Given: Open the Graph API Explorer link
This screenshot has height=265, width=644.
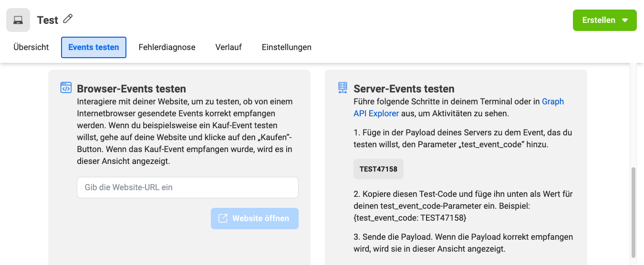Looking at the screenshot, I should coord(458,107).
